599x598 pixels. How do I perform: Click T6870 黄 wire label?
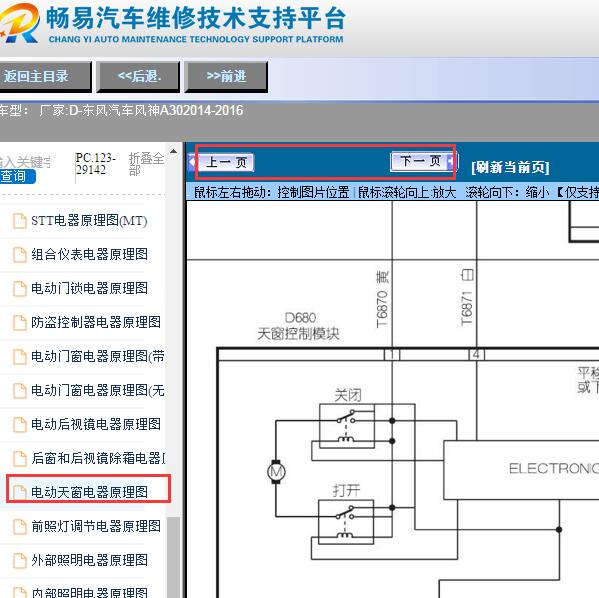(382, 299)
